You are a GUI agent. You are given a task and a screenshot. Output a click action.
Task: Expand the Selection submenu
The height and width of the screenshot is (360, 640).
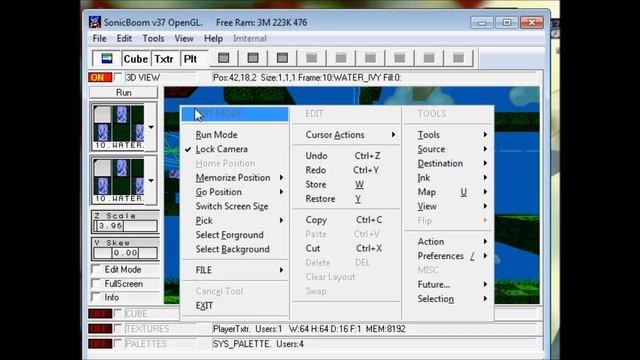pos(449,299)
